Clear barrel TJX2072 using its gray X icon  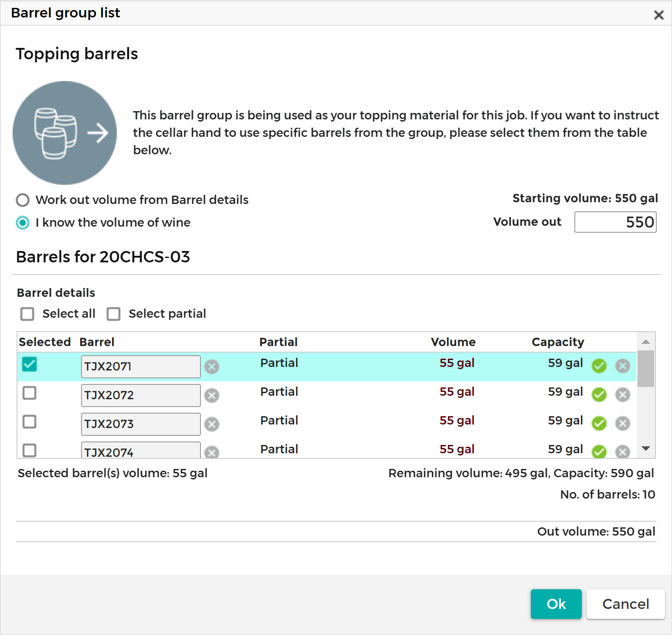(212, 396)
